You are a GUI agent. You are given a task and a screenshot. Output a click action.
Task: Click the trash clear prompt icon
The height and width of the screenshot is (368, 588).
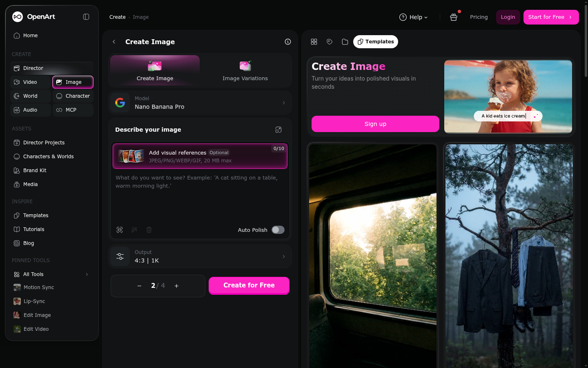pyautogui.click(x=149, y=230)
